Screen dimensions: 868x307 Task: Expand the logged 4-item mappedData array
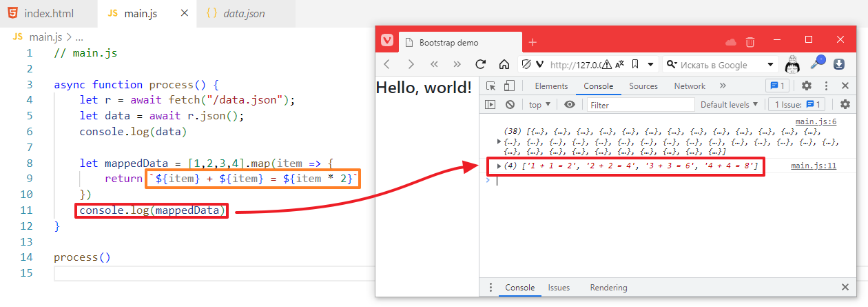tap(499, 166)
